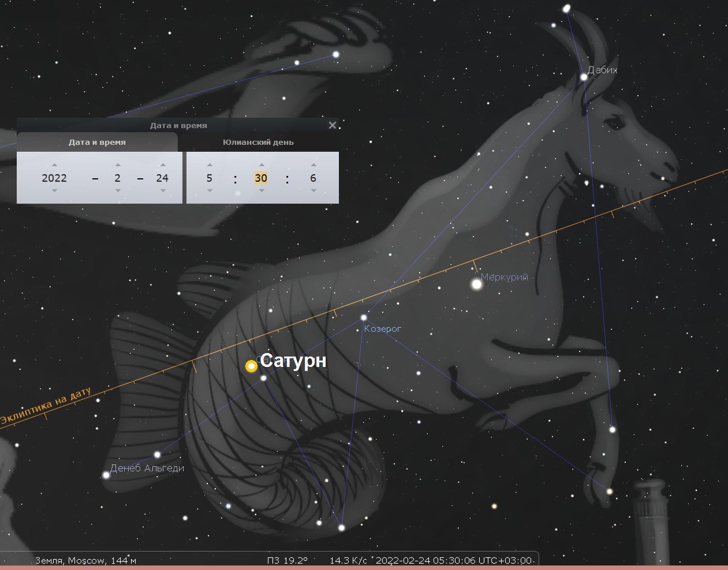This screenshot has width=728, height=570.
Task: Increase the hour with the up arrow
Action: (x=210, y=165)
